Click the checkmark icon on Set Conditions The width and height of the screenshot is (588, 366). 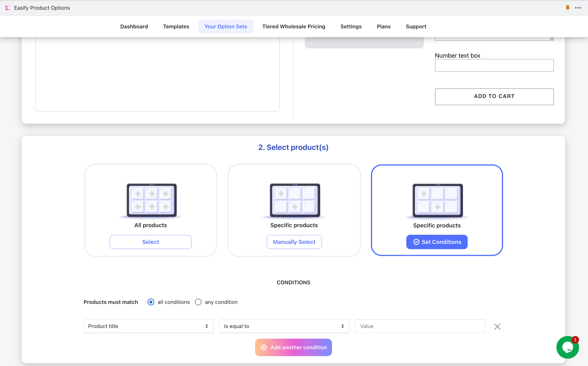[x=416, y=242]
